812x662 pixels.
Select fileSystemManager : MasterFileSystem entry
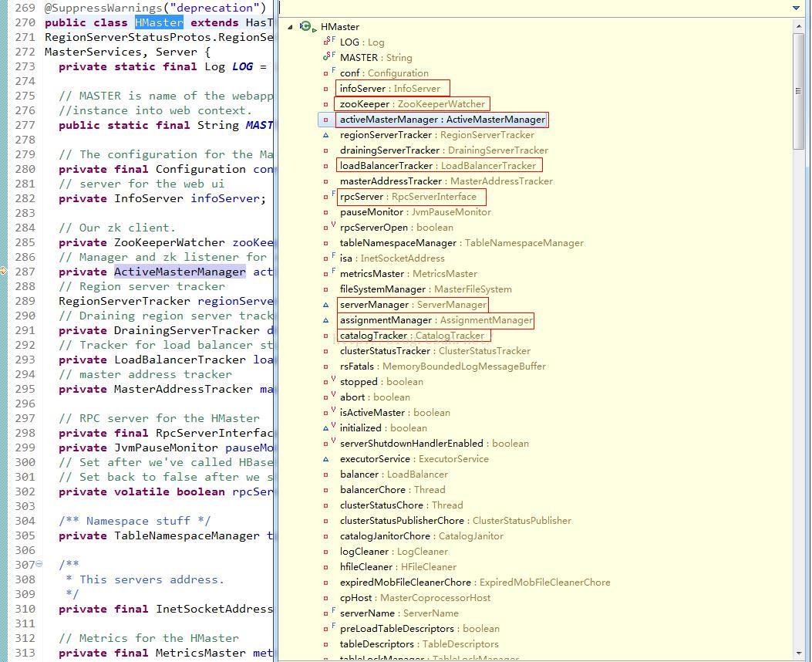[426, 289]
